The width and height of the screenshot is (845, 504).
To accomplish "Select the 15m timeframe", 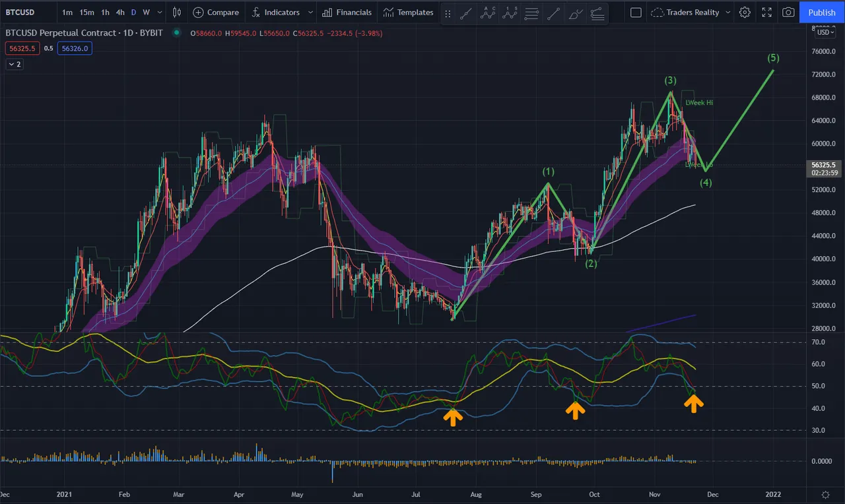I will [x=86, y=12].
